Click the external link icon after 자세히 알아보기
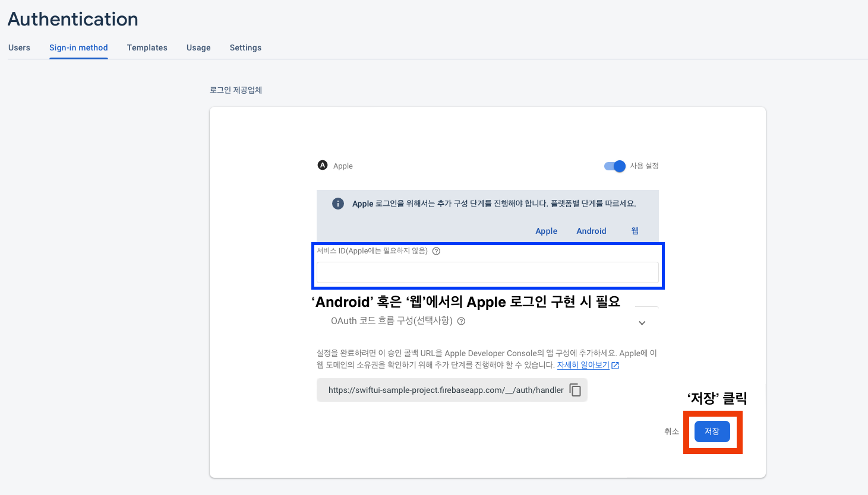Viewport: 868px width, 495px height. 616,366
